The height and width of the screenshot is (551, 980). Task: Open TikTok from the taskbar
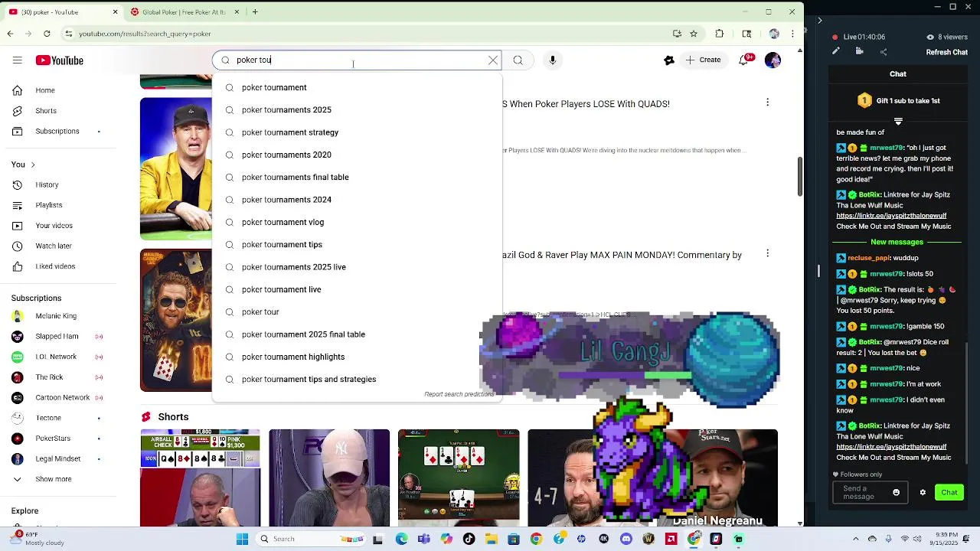pyautogui.click(x=469, y=539)
